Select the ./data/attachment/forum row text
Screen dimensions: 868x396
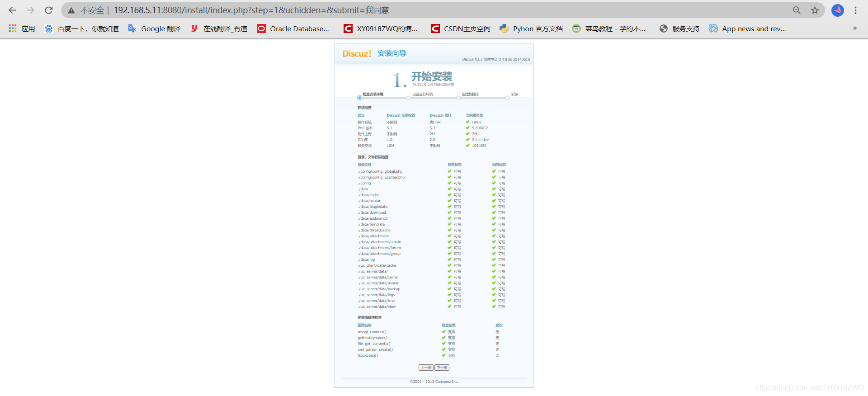[x=379, y=248]
